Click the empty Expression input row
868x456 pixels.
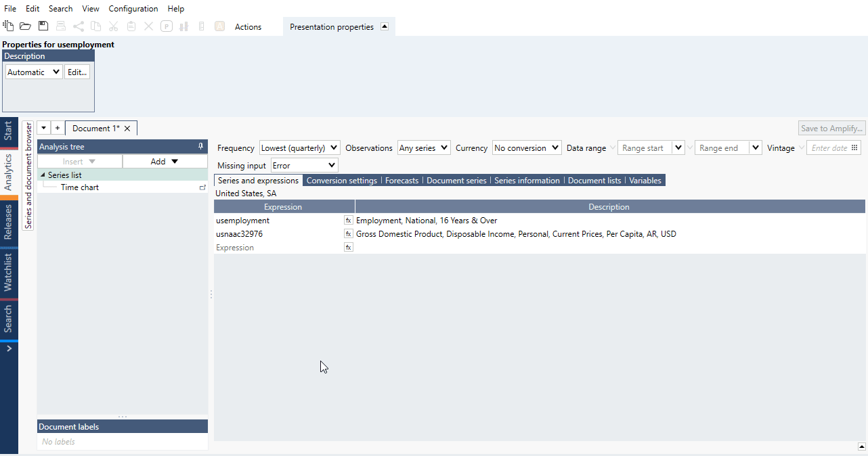[x=278, y=248]
